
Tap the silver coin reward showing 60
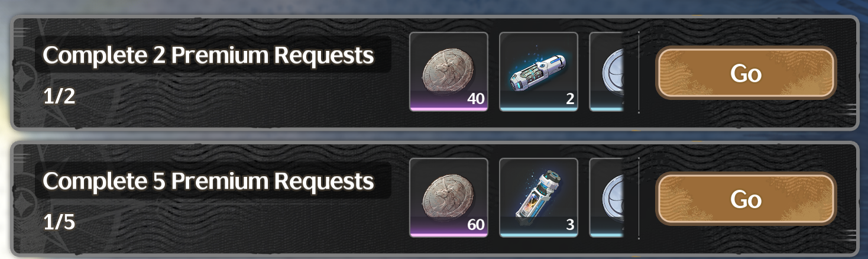coord(449,198)
